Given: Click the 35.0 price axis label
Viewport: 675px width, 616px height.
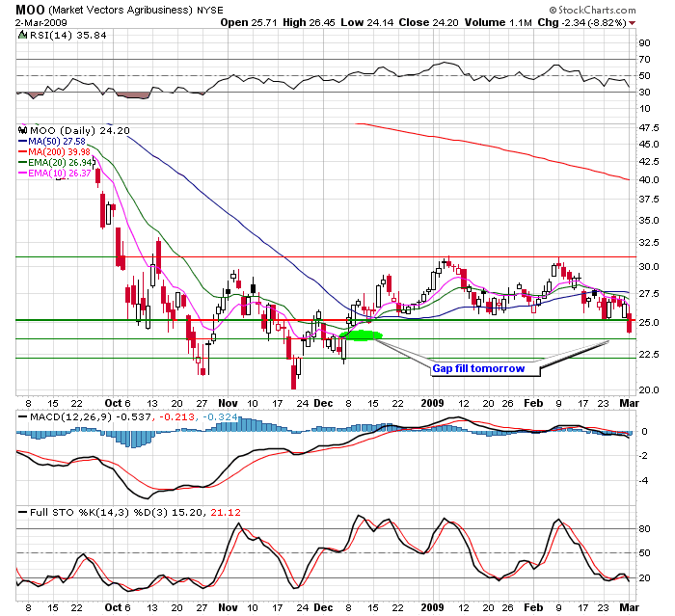Looking at the screenshot, I should tap(649, 221).
